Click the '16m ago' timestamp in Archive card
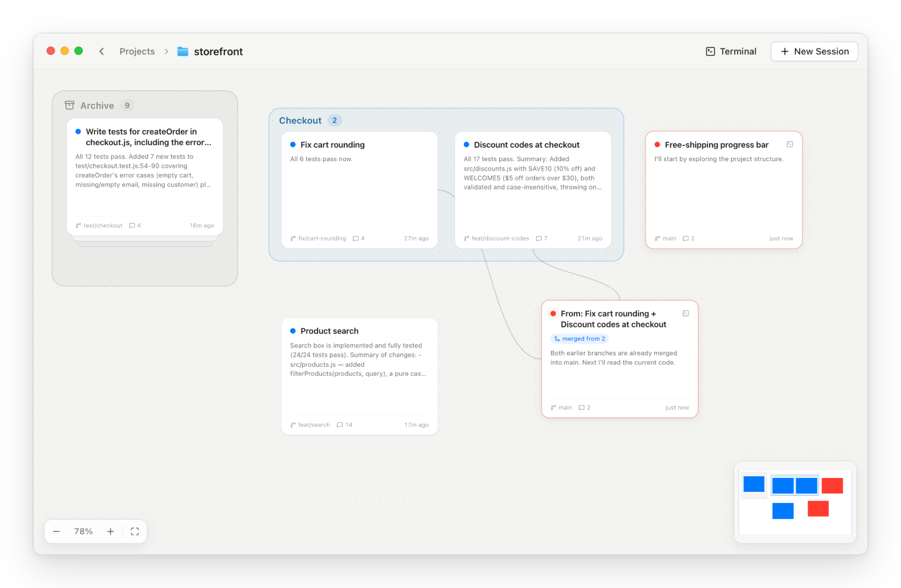 tap(201, 226)
